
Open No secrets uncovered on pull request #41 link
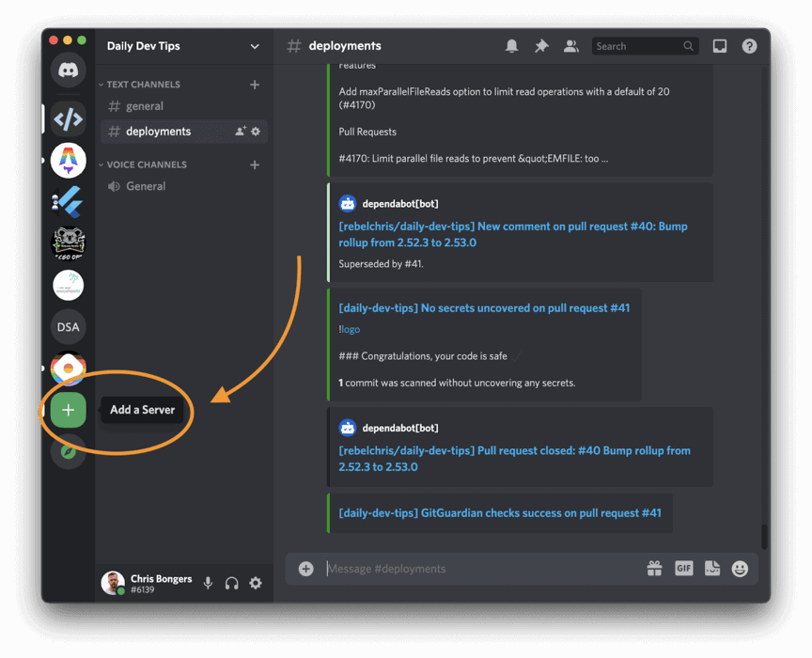click(484, 307)
